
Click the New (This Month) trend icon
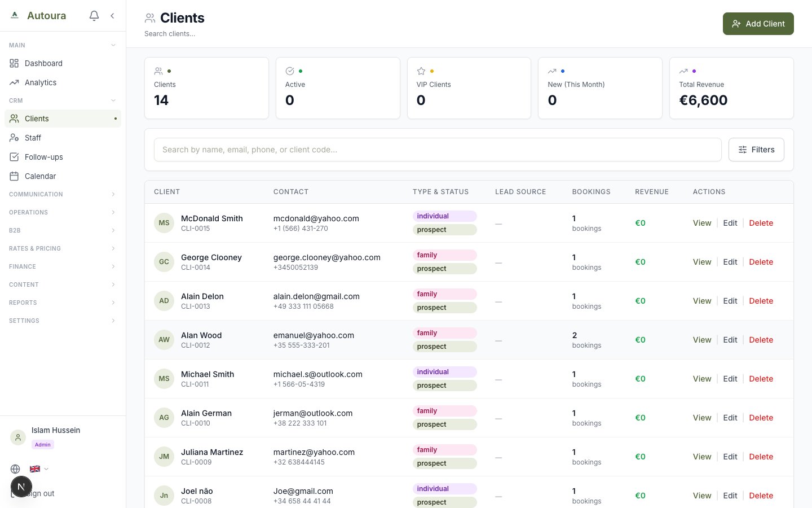point(552,71)
